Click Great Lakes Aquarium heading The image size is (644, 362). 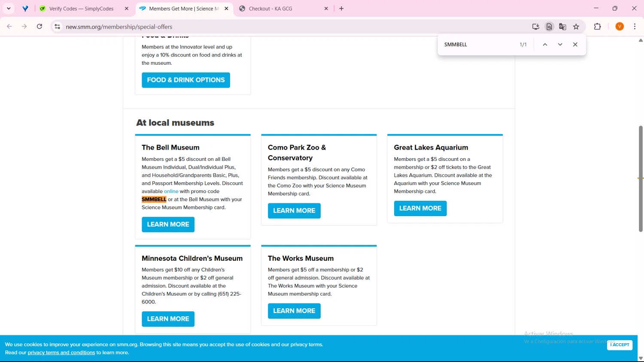431,148
